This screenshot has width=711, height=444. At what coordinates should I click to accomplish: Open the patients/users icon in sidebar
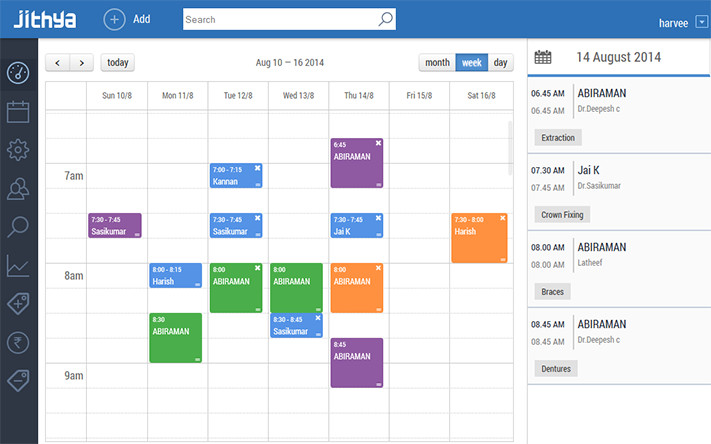tap(18, 188)
